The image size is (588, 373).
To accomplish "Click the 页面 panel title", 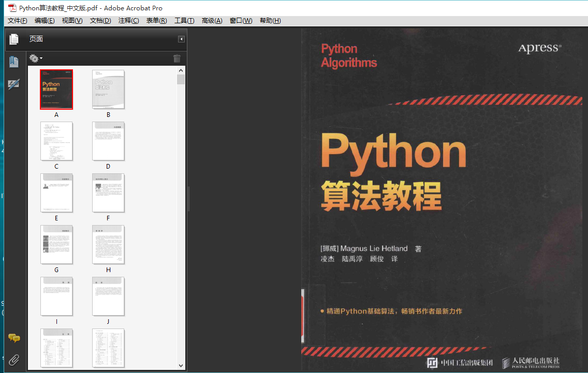I will [x=36, y=39].
